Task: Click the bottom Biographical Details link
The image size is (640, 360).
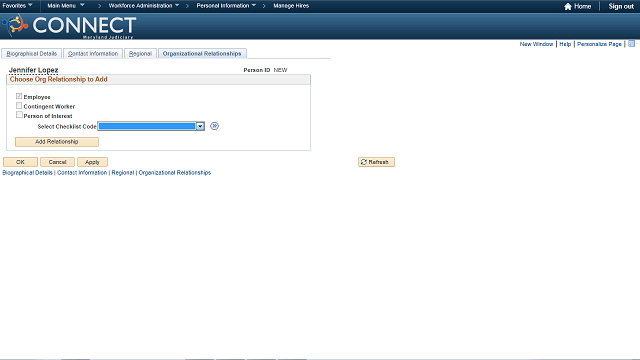Action: [x=27, y=173]
